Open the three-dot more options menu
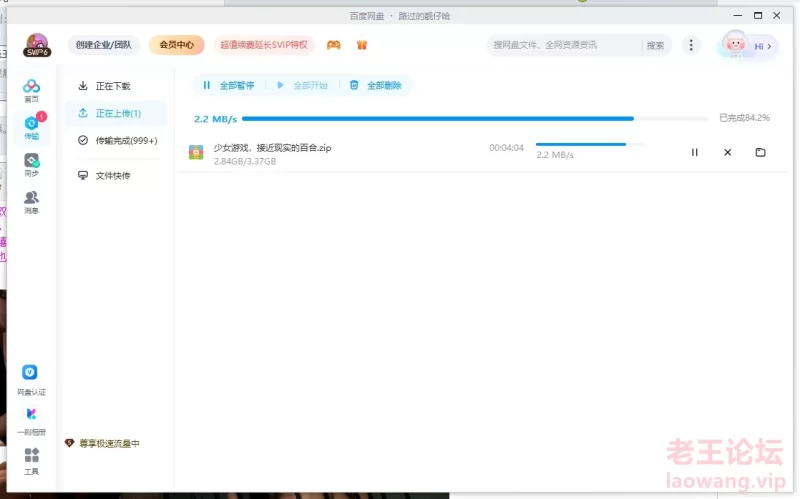The width and height of the screenshot is (800, 499). coord(691,45)
